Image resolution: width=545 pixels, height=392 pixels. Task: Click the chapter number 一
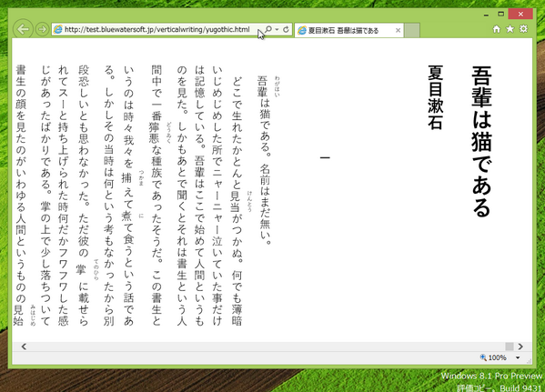[x=325, y=157]
